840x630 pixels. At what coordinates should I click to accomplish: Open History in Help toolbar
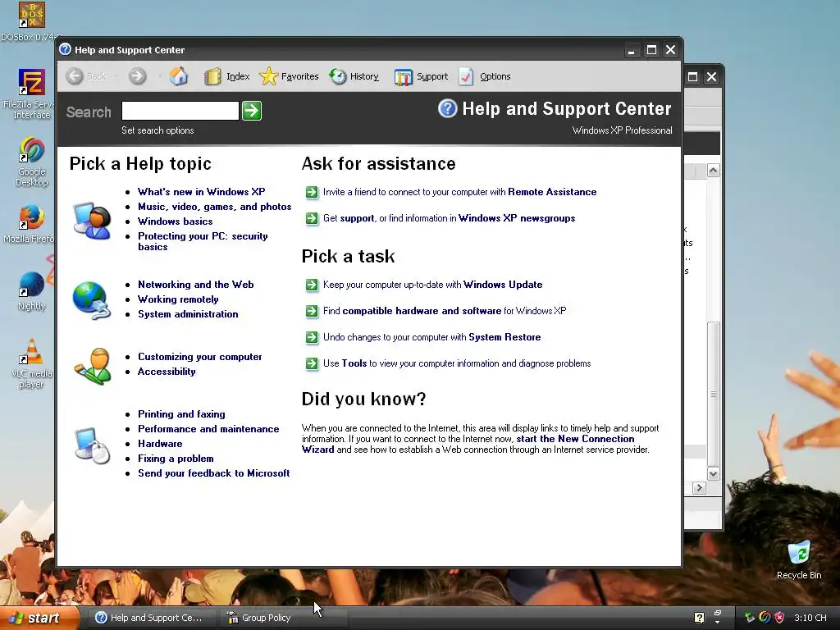point(354,76)
